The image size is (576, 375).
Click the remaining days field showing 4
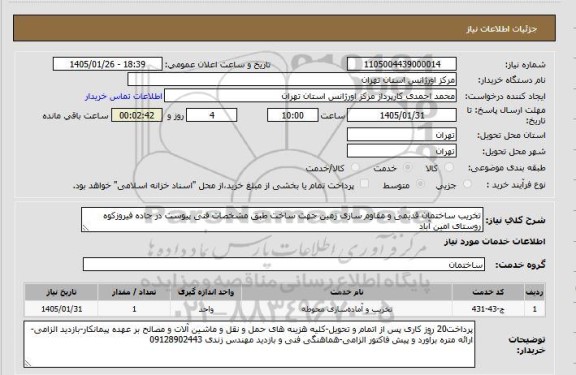212,116
